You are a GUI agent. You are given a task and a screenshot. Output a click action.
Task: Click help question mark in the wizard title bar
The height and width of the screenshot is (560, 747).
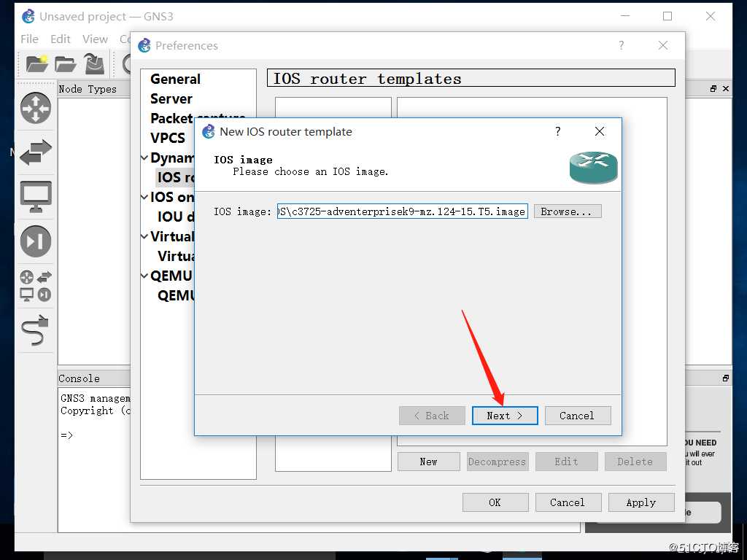click(x=558, y=131)
